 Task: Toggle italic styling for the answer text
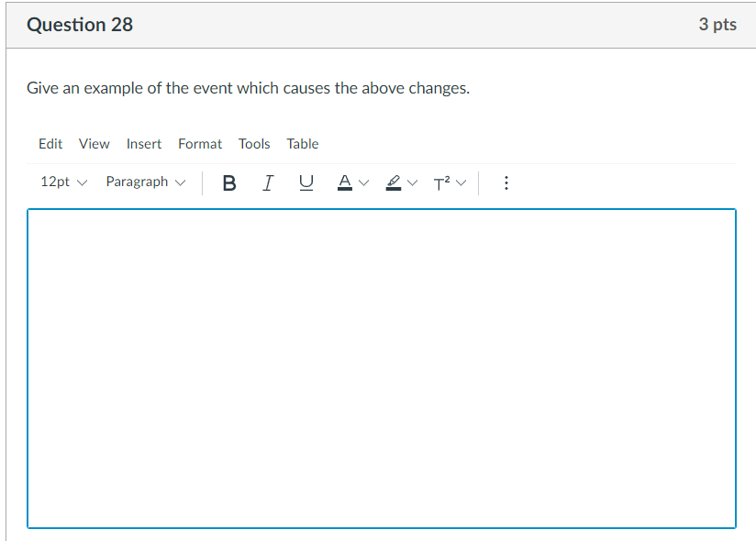tap(267, 182)
